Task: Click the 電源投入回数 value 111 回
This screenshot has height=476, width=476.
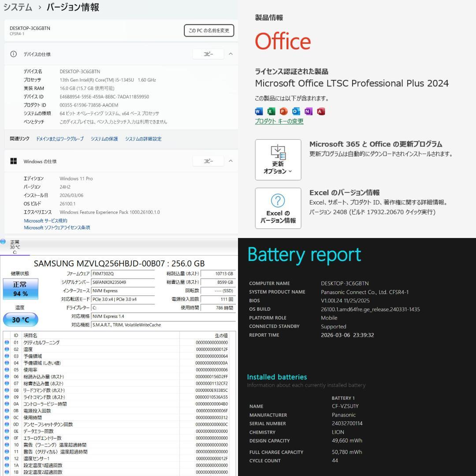Action: 218,299
